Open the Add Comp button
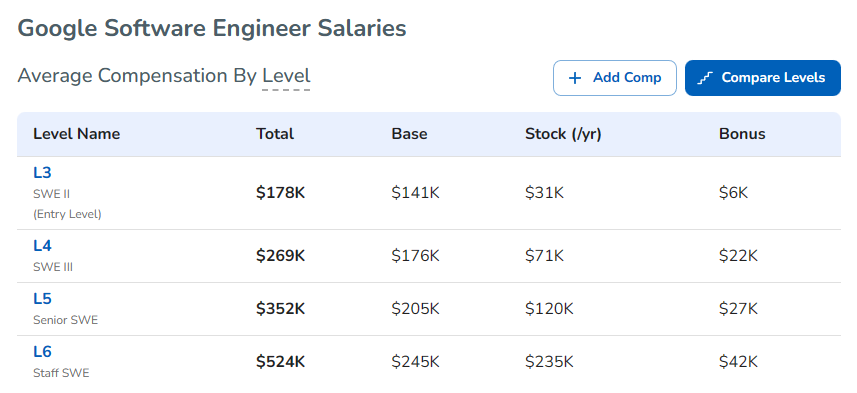This screenshot has height=393, width=857. [615, 78]
